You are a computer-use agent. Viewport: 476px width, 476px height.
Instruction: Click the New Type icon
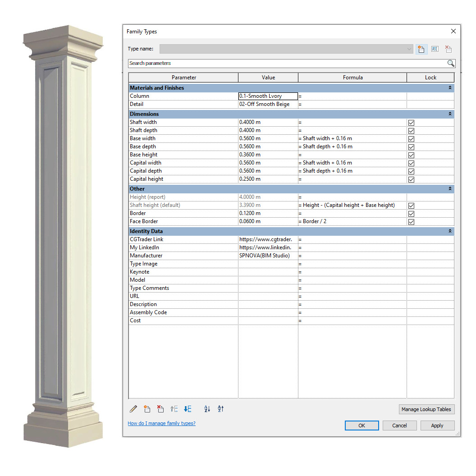[x=421, y=49]
